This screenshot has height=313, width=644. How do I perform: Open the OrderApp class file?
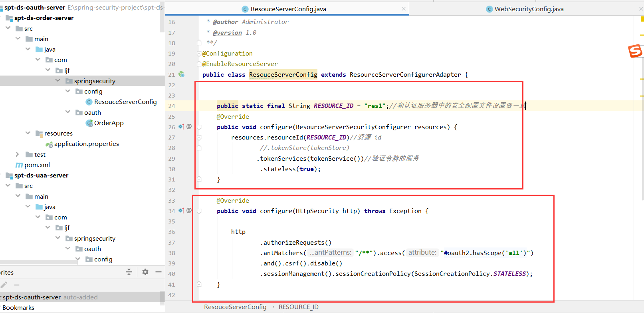[109, 123]
